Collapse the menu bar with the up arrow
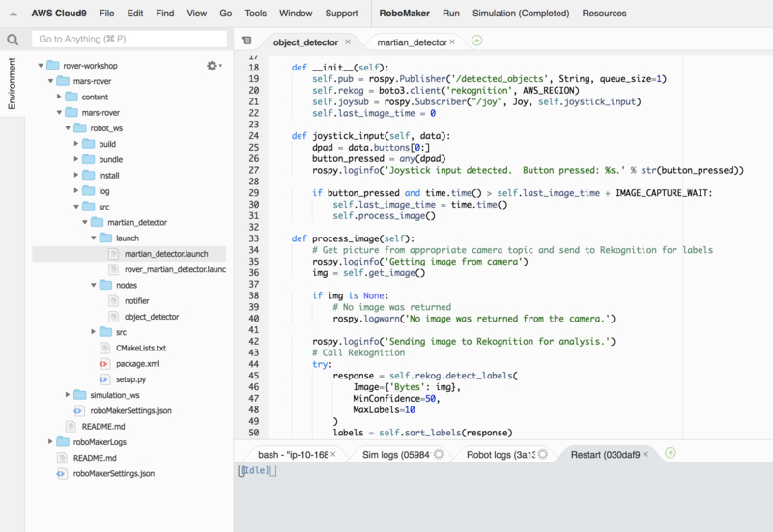Image resolution: width=773 pixels, height=532 pixels. pos(14,14)
